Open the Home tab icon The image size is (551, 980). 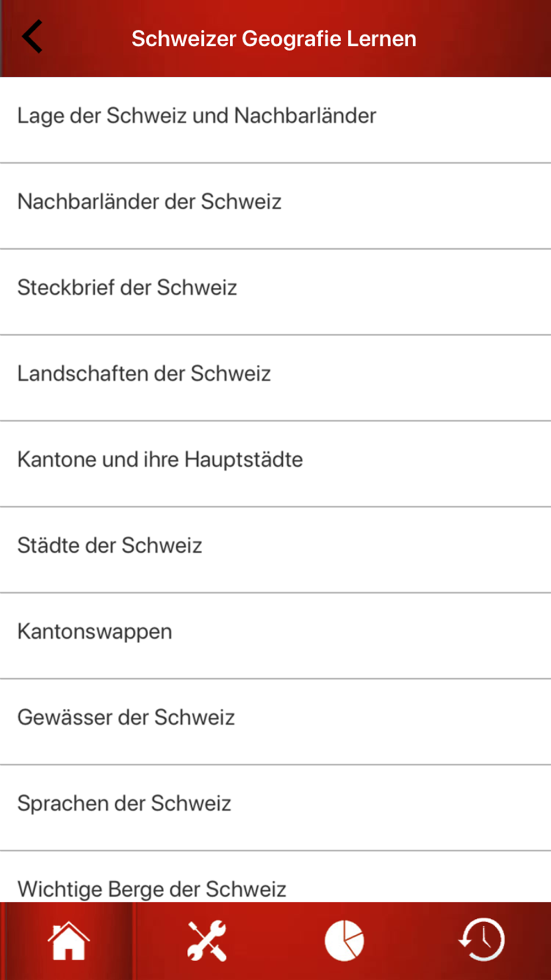click(68, 940)
